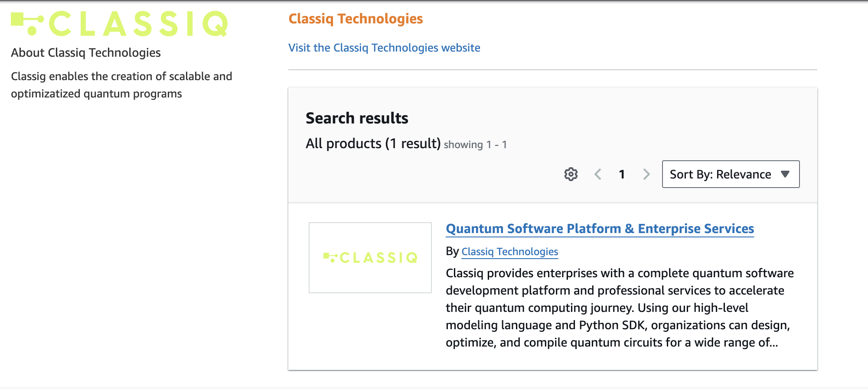Go back using the previous page chevron
The height and width of the screenshot is (389, 868).
(x=598, y=174)
